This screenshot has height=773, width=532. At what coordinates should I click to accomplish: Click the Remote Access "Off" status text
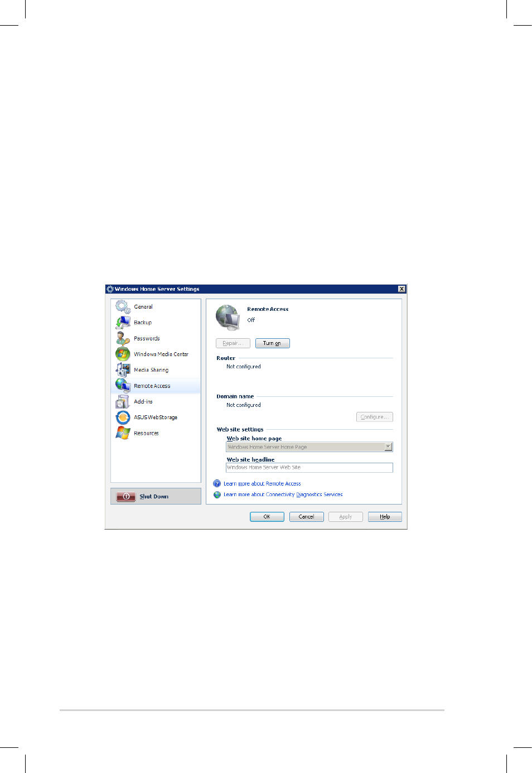pos(251,320)
